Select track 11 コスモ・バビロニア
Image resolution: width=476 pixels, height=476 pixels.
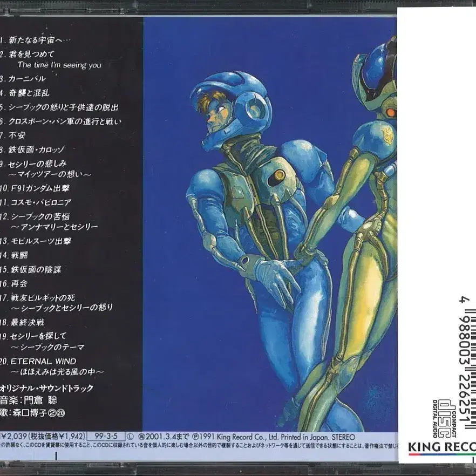(36, 202)
